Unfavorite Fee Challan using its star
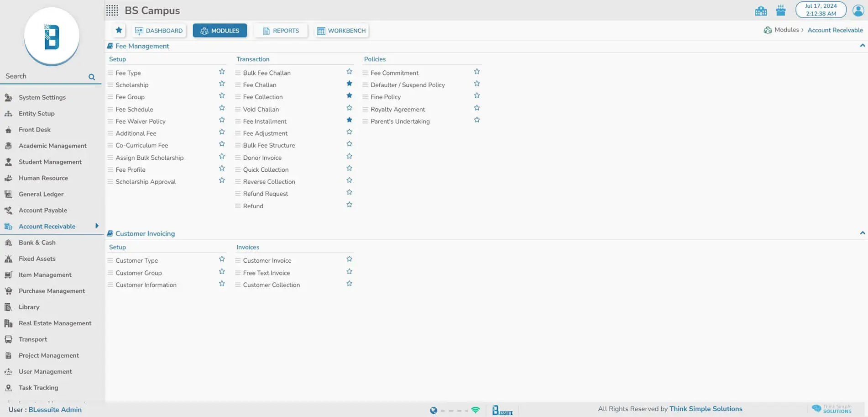868x417 pixels. 349,84
